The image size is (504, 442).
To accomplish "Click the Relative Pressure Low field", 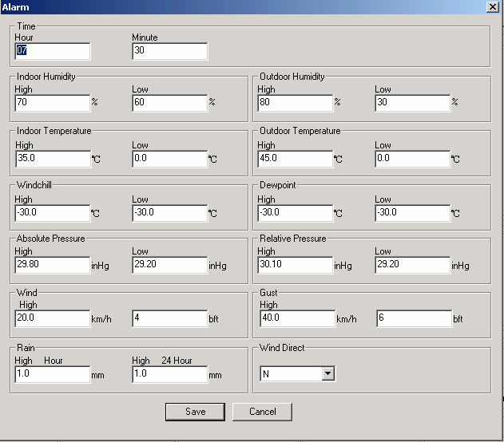I will (x=413, y=265).
